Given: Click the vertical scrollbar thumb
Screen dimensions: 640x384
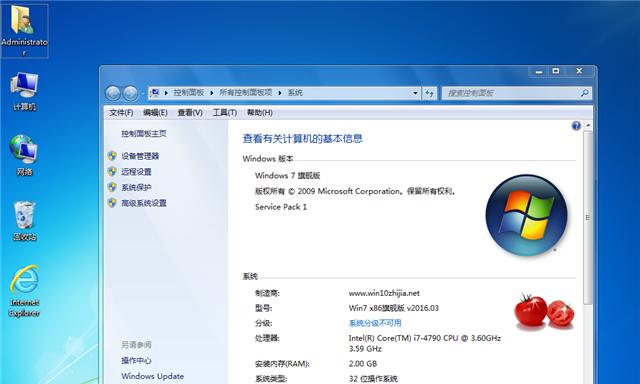Looking at the screenshot, I should (x=588, y=217).
